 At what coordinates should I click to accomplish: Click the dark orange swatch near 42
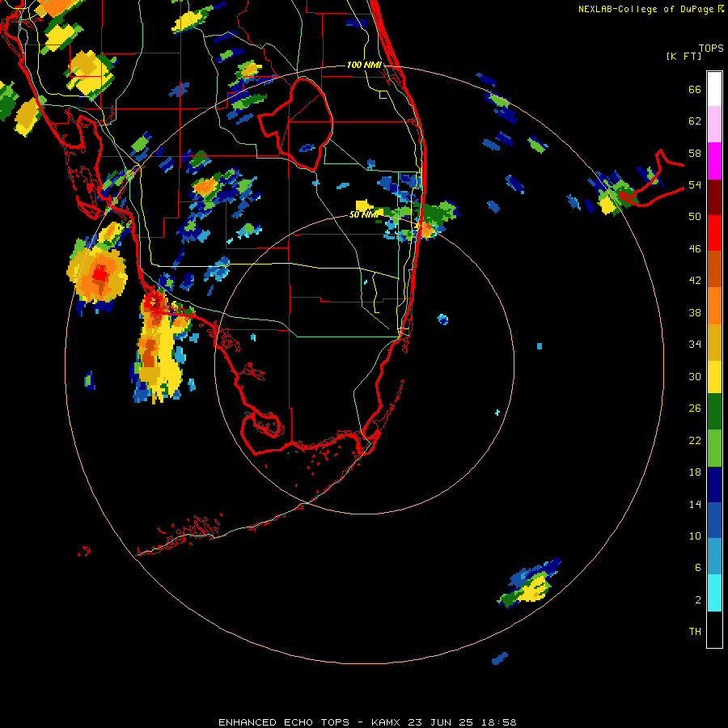coord(714,269)
